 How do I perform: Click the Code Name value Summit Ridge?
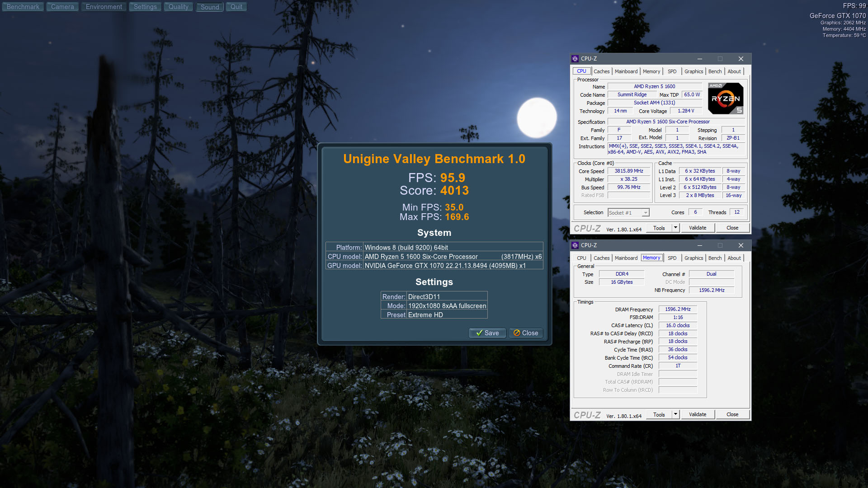(x=632, y=95)
